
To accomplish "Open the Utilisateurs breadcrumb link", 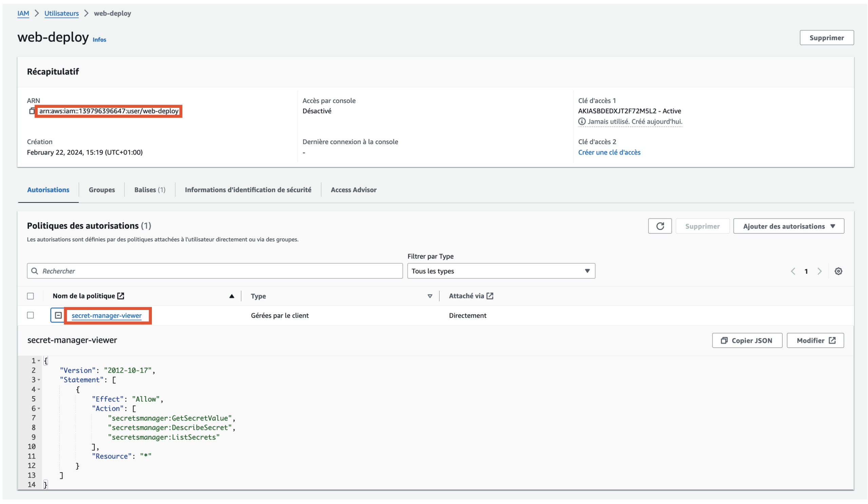I will point(61,13).
